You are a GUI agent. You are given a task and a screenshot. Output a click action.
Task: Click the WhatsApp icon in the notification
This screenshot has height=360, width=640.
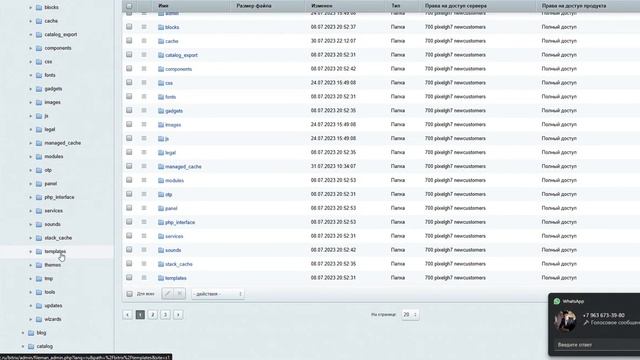557,301
